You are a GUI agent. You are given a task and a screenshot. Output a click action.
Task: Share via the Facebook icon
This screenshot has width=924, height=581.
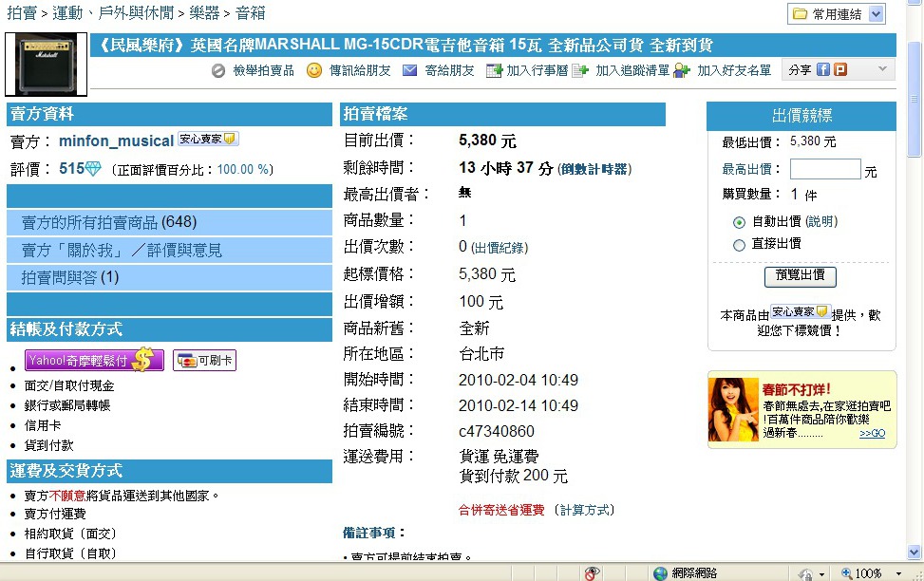tap(823, 69)
